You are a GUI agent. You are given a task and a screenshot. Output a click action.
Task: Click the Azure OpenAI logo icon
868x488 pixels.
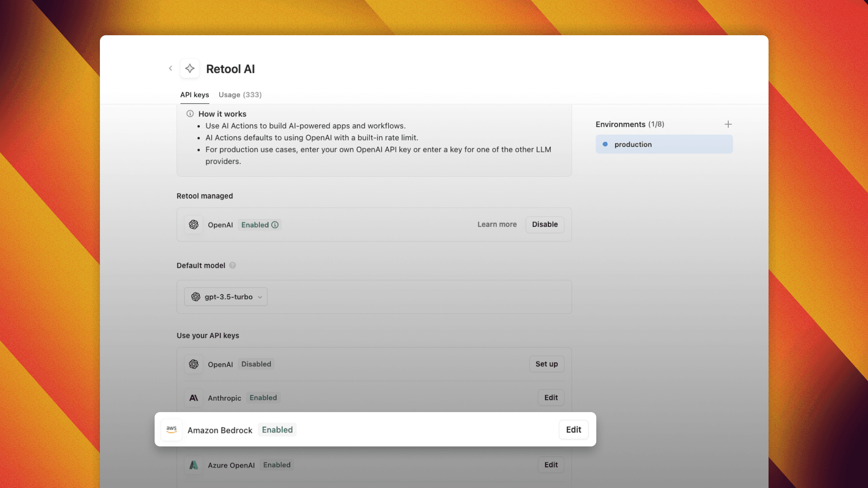coord(193,465)
